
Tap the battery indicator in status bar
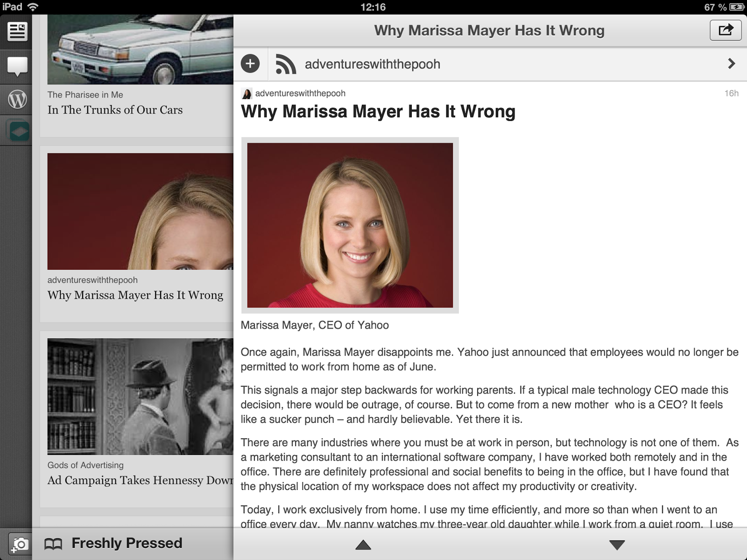pyautogui.click(x=737, y=7)
